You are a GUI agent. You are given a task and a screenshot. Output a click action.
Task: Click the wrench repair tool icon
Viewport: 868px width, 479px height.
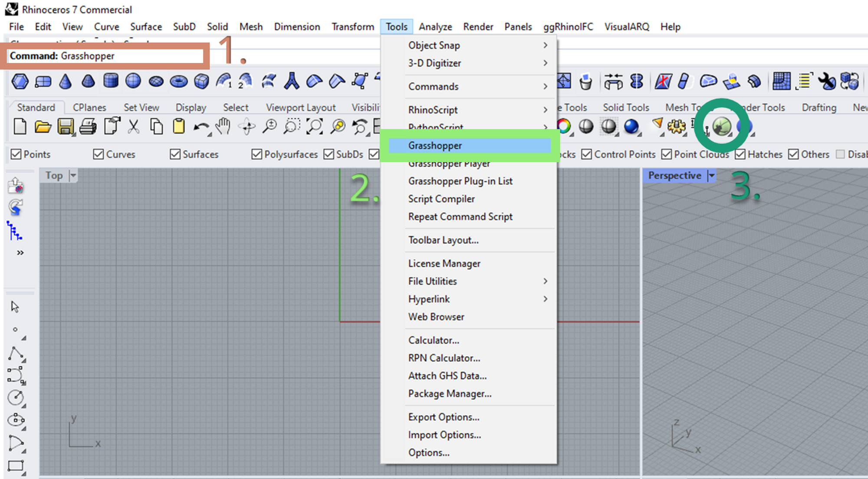tap(827, 81)
